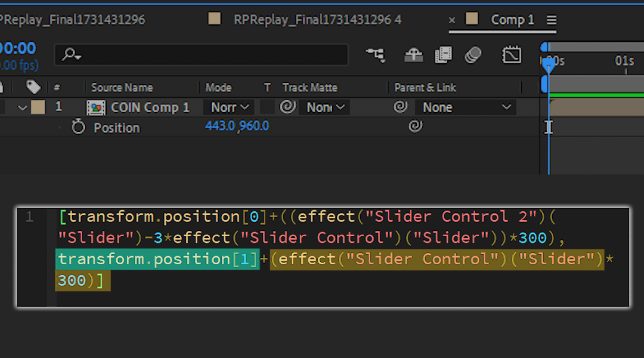Open the Track Matte None dropdown
This screenshot has width=644, height=358.
[326, 107]
